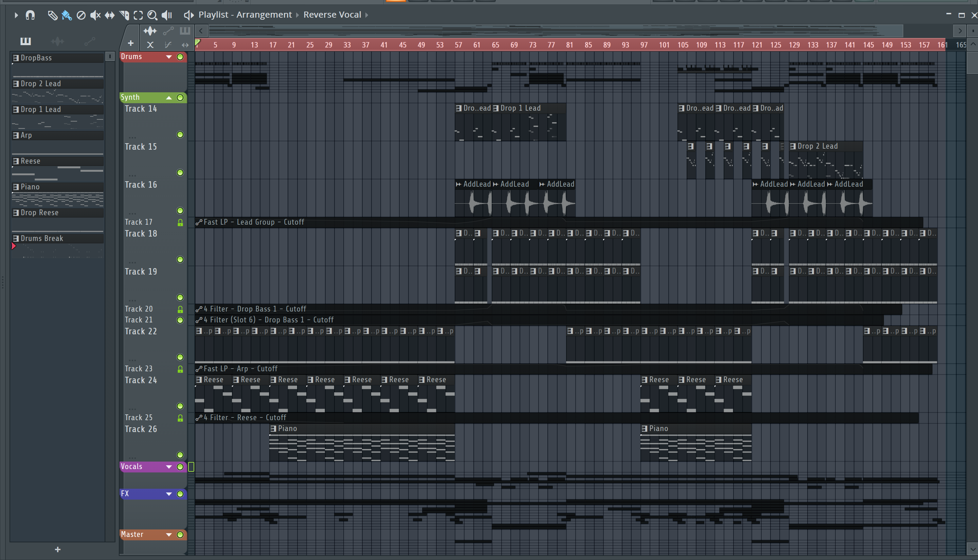Mute the Vocals group track
The height and width of the screenshot is (560, 978).
180,467
